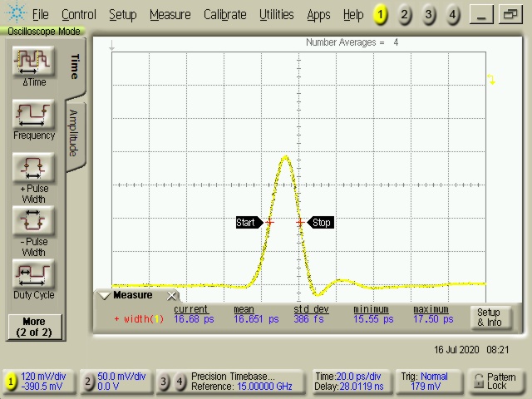Collapse the Measure panel triangle
The image size is (532, 399).
[x=104, y=296]
